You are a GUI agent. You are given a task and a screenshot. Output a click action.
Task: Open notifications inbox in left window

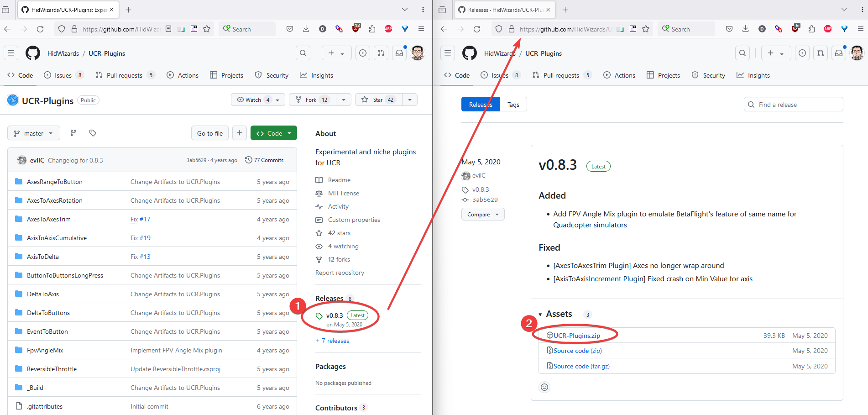(x=399, y=53)
